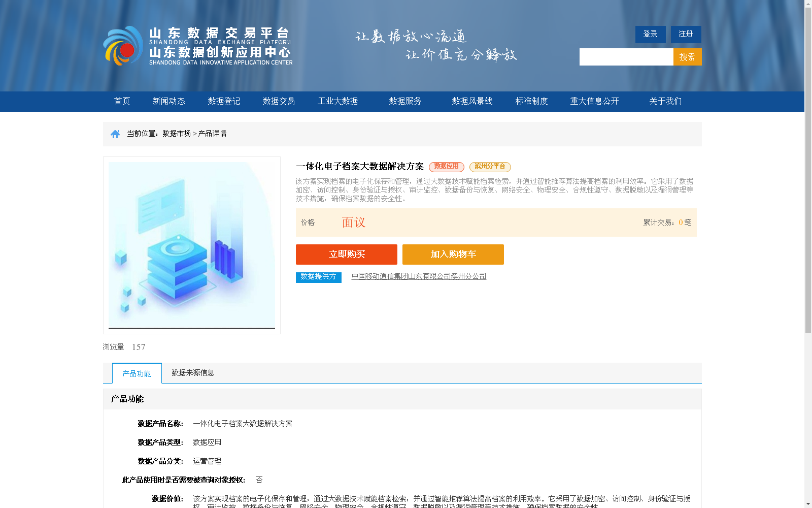Click the 数据应用 tag badge
This screenshot has height=508, width=812.
[x=447, y=167]
